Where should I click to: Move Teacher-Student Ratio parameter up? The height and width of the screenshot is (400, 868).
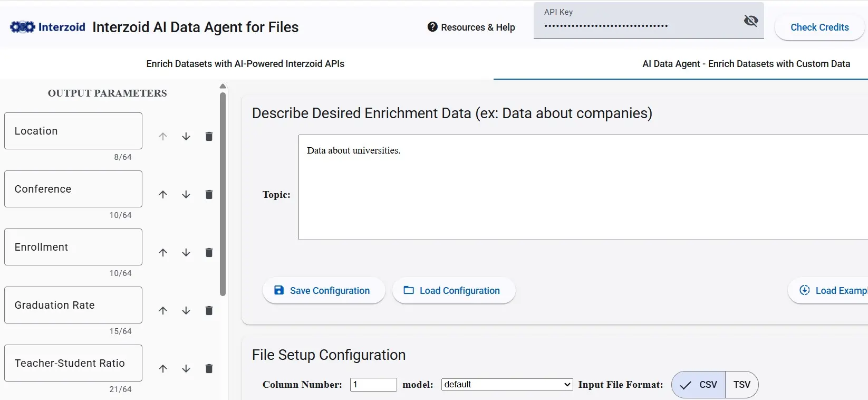point(163,369)
